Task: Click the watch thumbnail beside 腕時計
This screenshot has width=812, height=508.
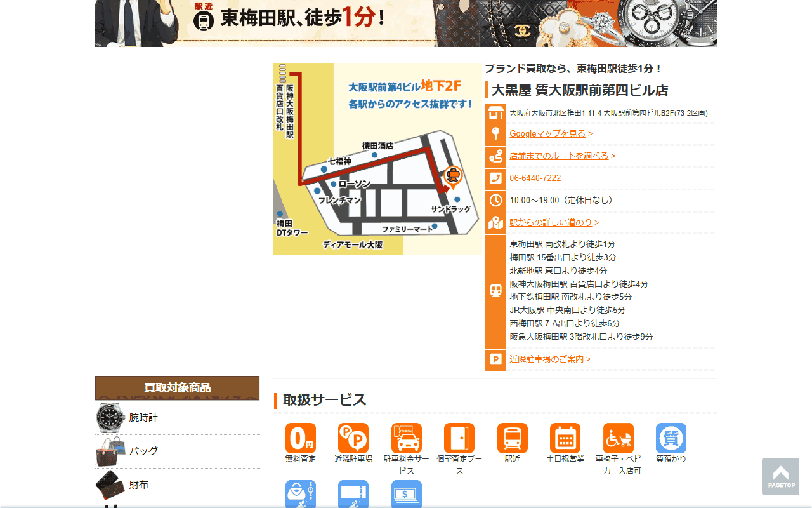Action: [111, 418]
